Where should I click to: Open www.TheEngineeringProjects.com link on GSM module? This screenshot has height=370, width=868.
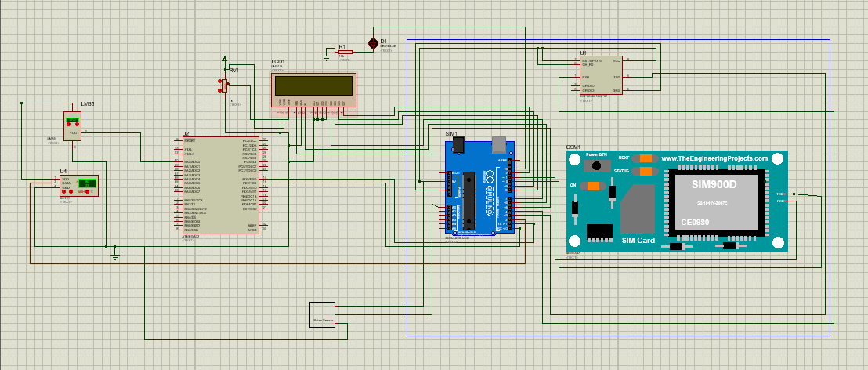pos(714,158)
